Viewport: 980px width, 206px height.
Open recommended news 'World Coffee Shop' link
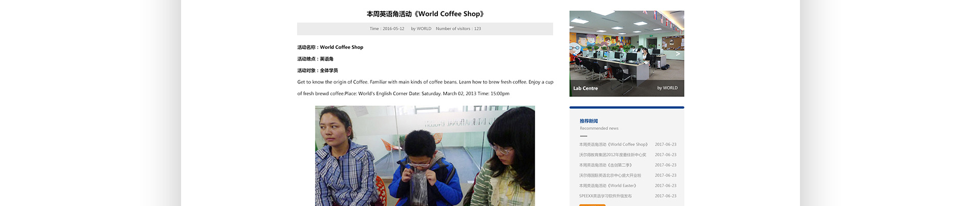coord(613,144)
